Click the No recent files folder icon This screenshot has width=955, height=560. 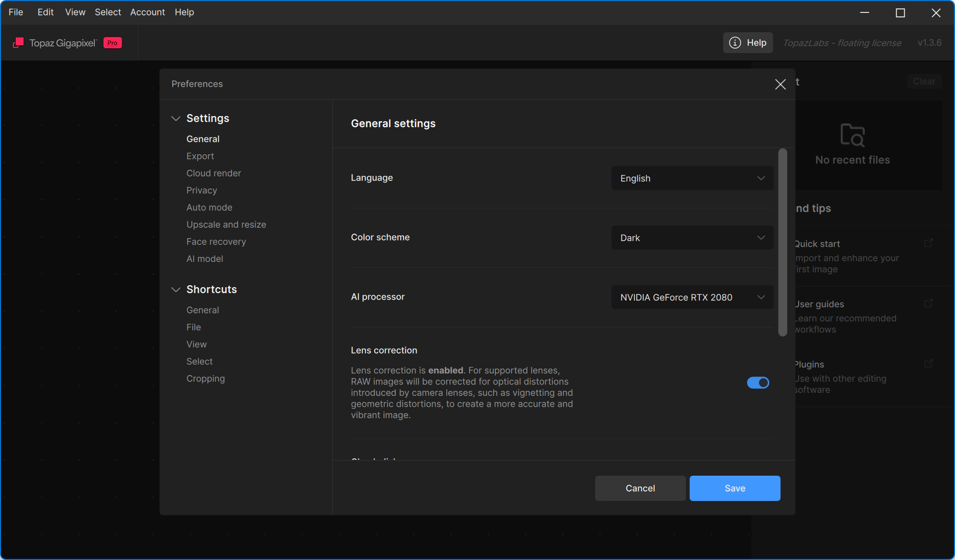click(852, 135)
